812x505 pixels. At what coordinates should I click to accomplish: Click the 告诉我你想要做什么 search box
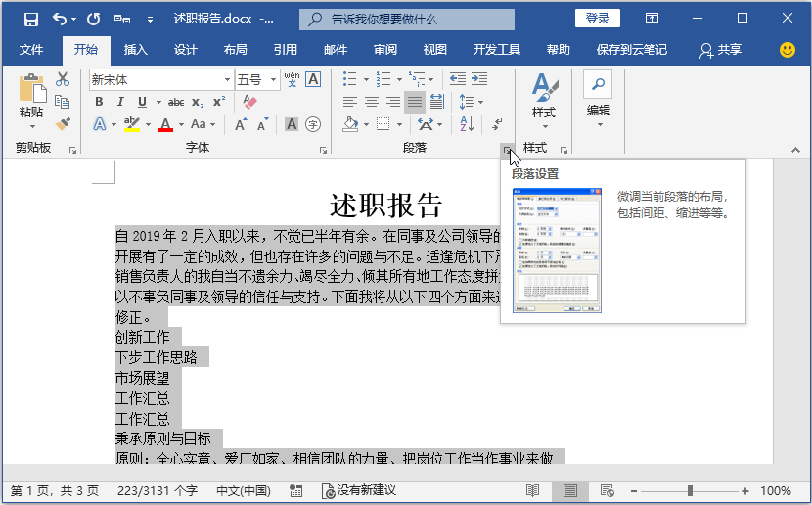click(407, 20)
